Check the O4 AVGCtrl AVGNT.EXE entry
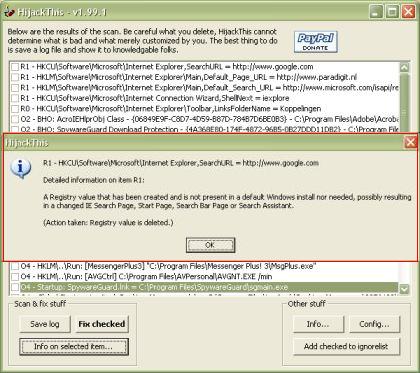Viewport: 420px width, 373px height. (x=15, y=277)
